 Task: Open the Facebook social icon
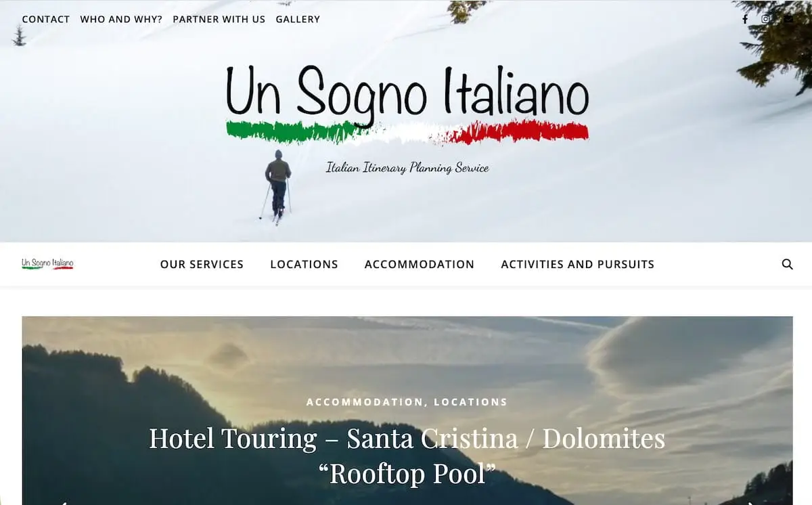click(x=745, y=19)
